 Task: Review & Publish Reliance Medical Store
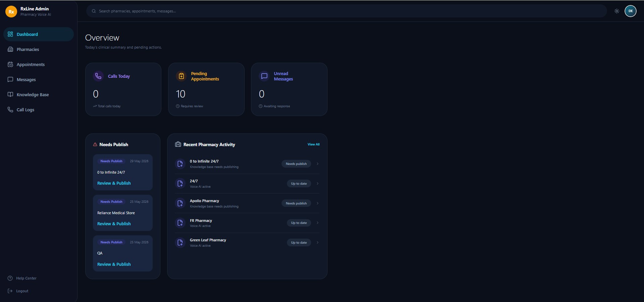pos(114,224)
